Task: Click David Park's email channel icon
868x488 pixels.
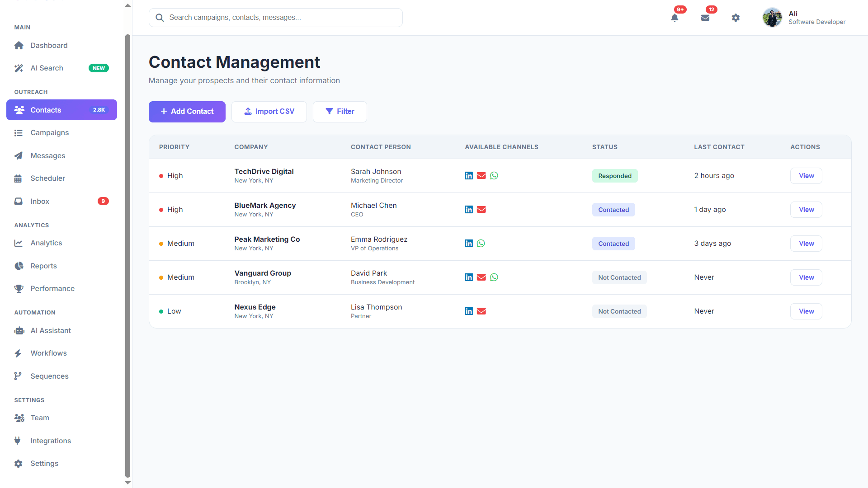Action: (x=481, y=277)
